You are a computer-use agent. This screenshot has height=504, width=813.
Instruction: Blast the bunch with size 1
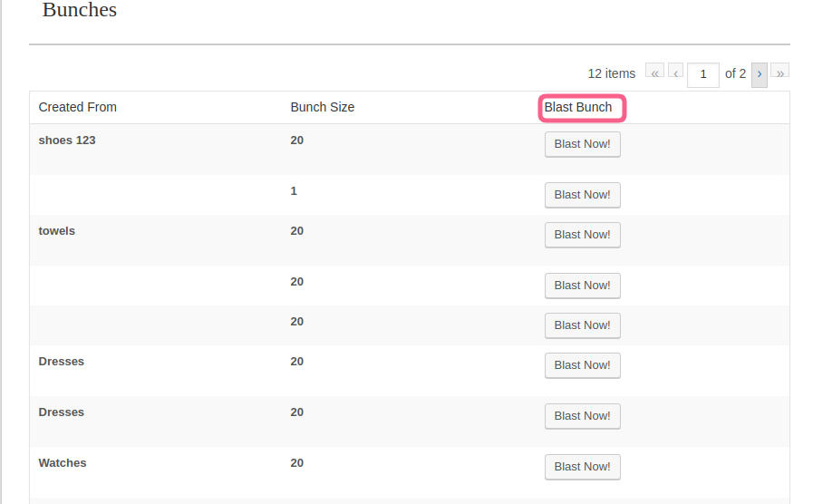coord(582,195)
